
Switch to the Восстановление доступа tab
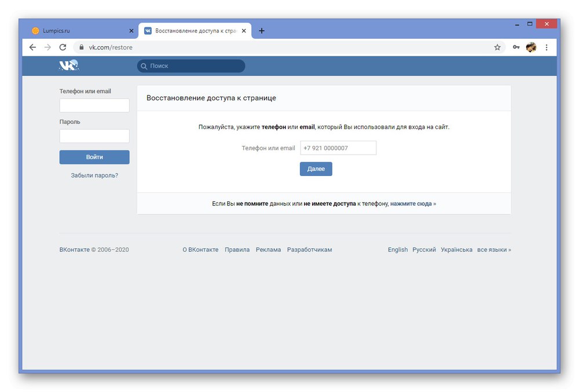click(x=191, y=30)
